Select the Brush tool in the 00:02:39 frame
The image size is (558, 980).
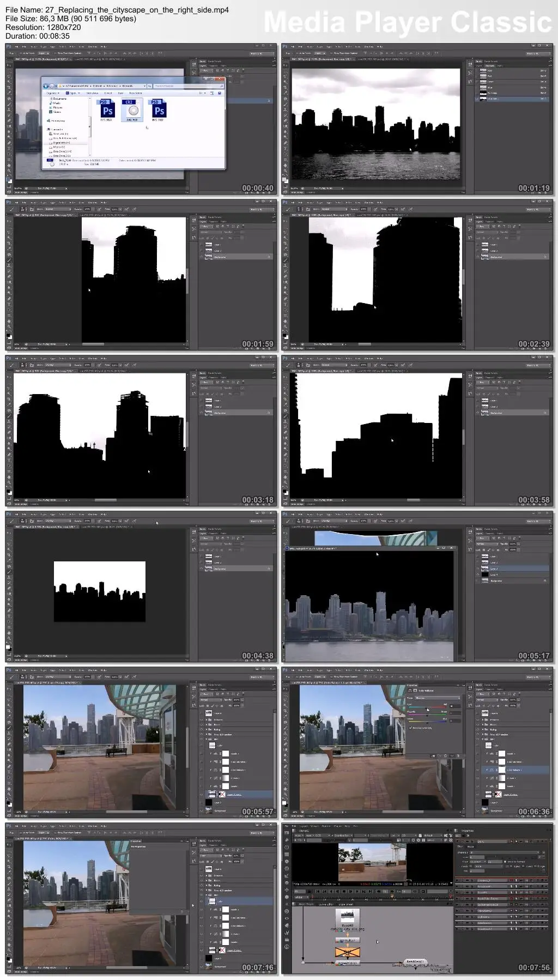point(285,260)
